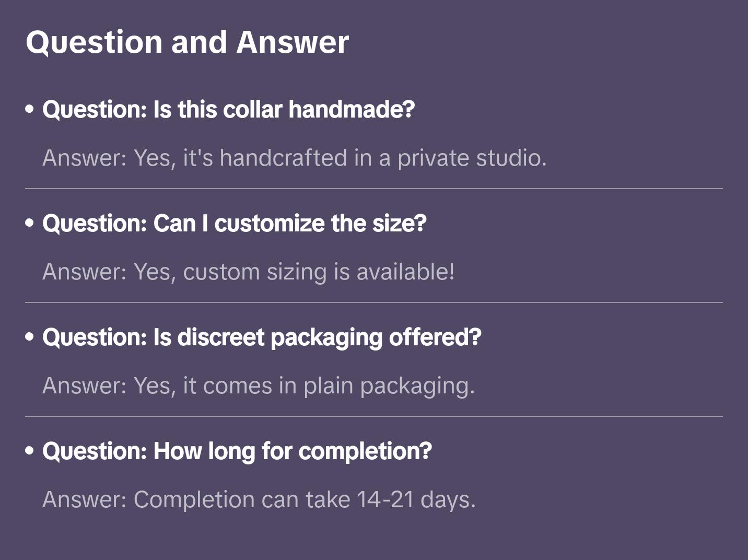Click divider line below the handcrafted answer
Viewport: 748px width, 560px height.
(374, 189)
